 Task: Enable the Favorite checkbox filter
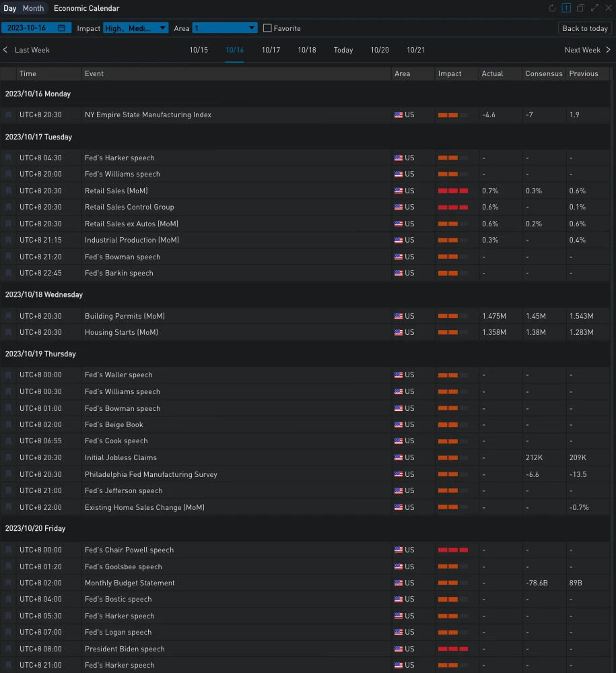click(x=267, y=28)
